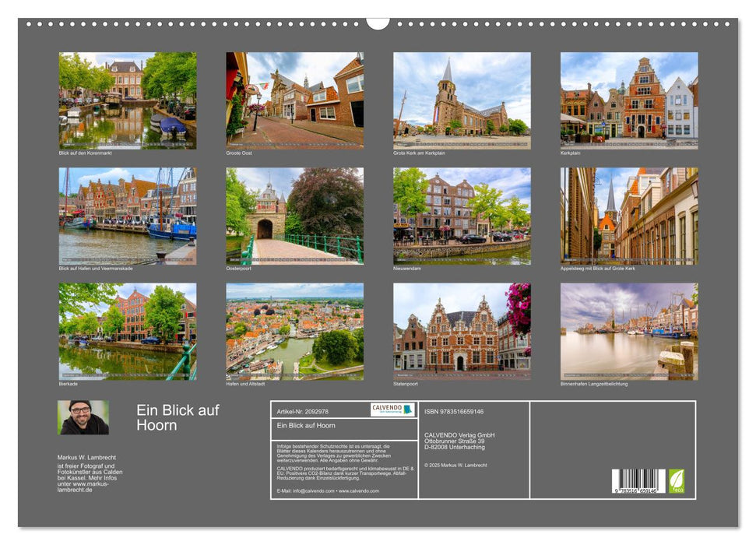Click the photographer portrait of Markus W. Lambrecht
The height and width of the screenshot is (545, 756).
81,416
